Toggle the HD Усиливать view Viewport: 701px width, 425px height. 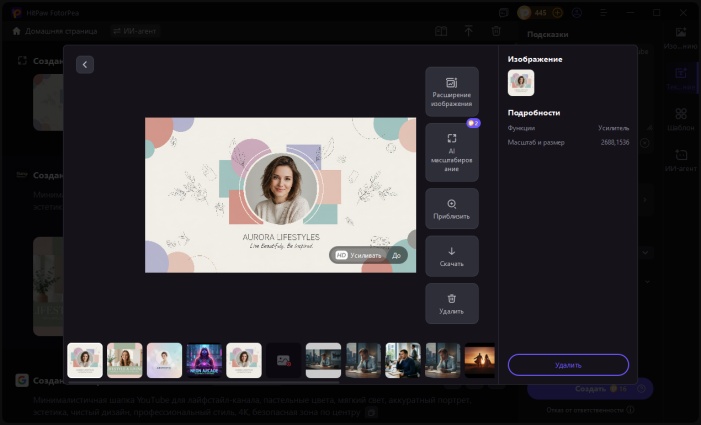point(358,255)
